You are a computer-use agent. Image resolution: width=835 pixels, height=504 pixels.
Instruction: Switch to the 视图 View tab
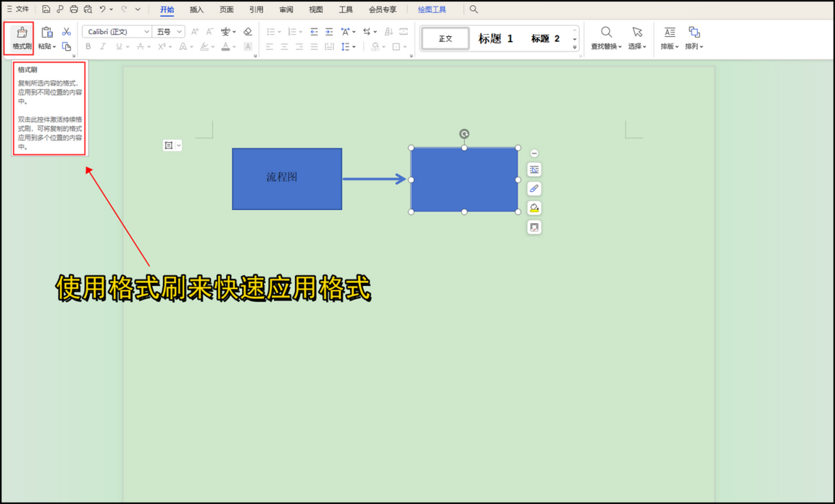(316, 10)
